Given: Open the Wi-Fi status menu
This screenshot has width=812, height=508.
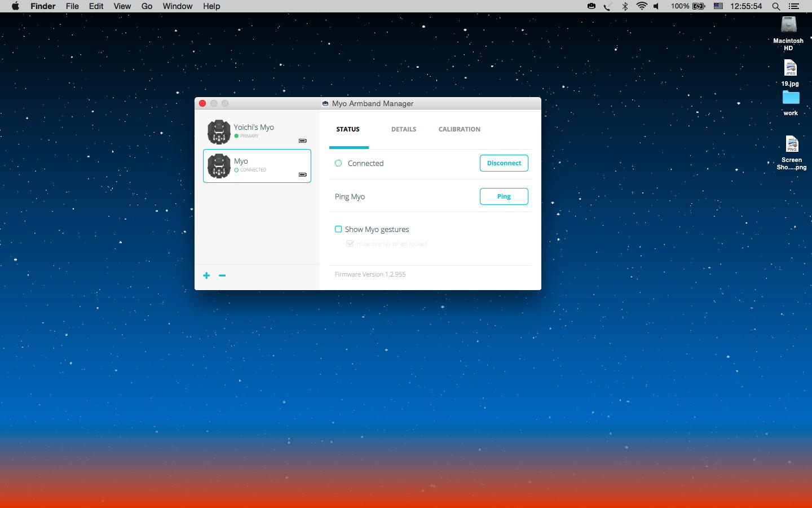Looking at the screenshot, I should 642,6.
